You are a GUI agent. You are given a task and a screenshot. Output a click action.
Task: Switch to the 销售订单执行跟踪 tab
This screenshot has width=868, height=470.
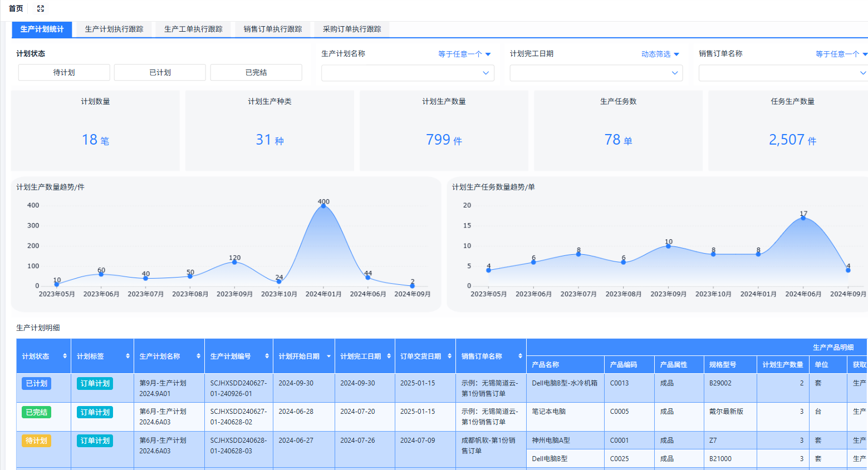coord(272,29)
